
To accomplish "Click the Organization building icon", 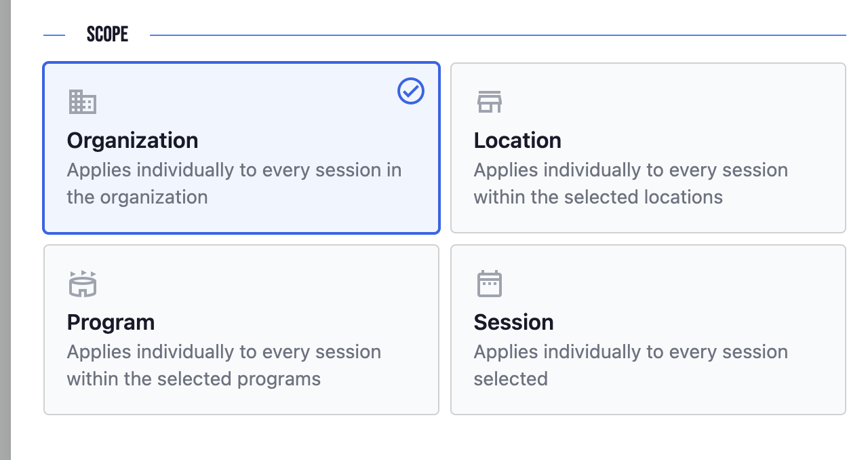I will coord(83,102).
